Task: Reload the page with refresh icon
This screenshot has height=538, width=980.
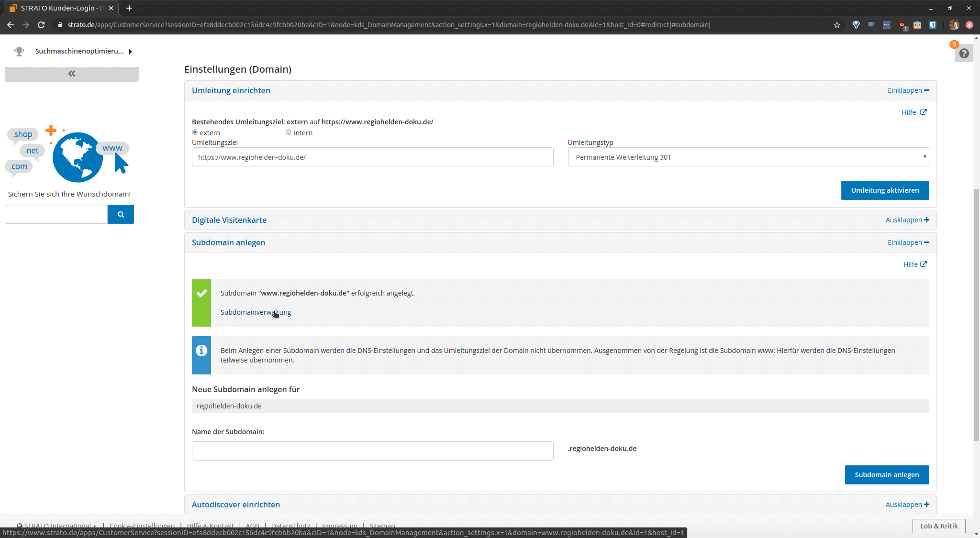Action: click(41, 25)
